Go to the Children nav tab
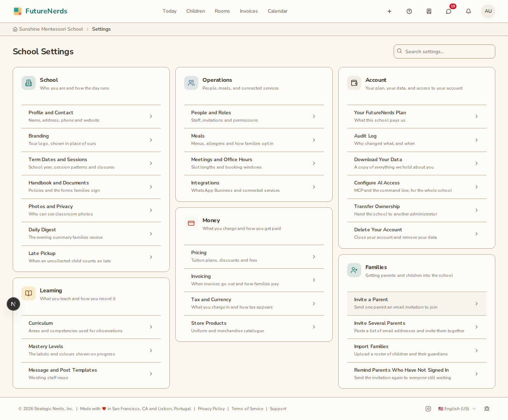 (195, 11)
